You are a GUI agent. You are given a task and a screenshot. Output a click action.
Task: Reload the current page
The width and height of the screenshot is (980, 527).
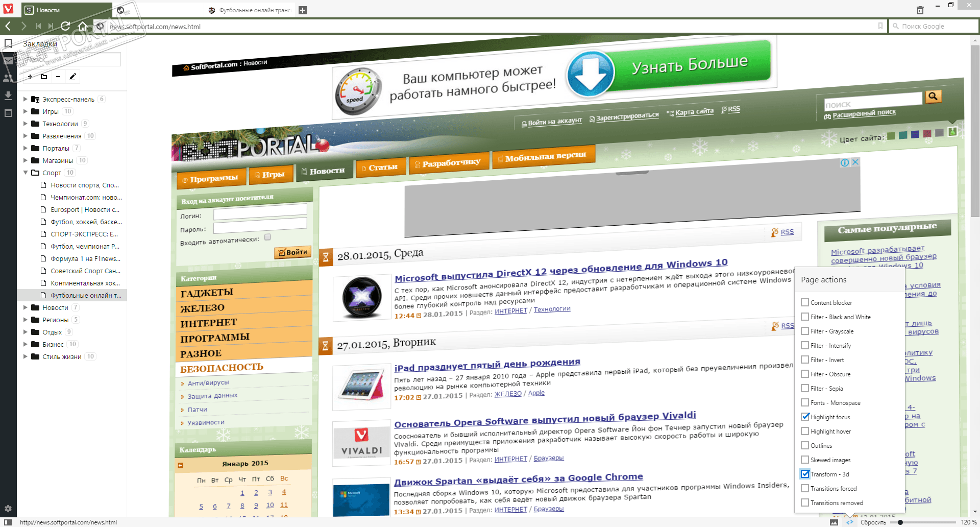[x=65, y=26]
